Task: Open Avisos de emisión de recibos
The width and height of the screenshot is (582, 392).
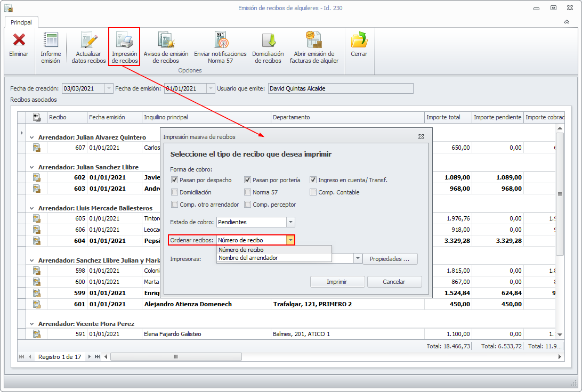Action: (x=166, y=47)
